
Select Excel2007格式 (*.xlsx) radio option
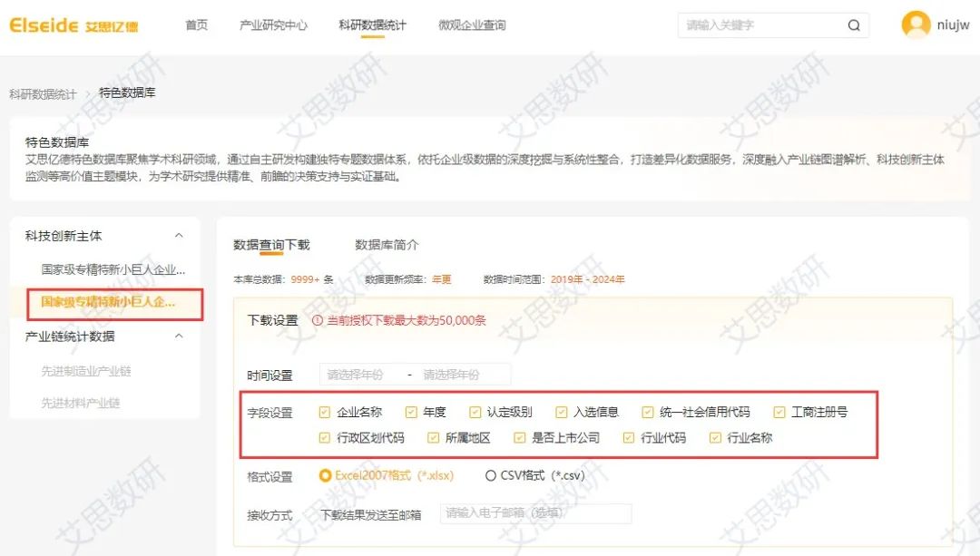[x=325, y=475]
